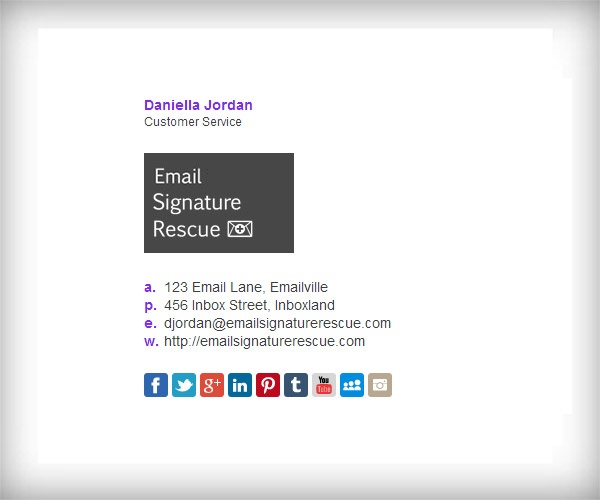The width and height of the screenshot is (600, 500).
Task: Click the name Daniella Jordan
Action: point(198,105)
